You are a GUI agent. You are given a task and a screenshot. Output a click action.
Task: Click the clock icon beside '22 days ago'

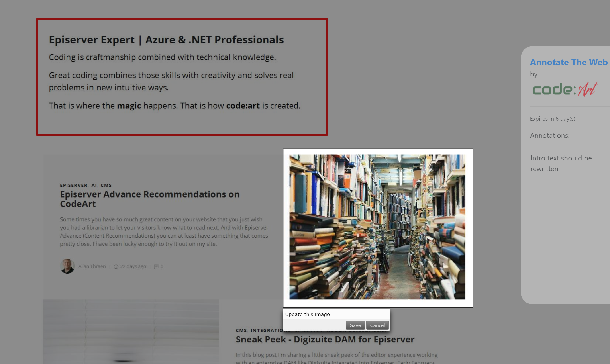point(116,267)
